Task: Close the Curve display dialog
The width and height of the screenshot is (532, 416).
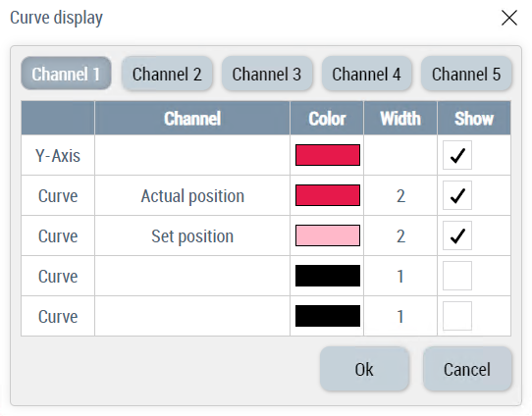Action: pyautogui.click(x=508, y=18)
